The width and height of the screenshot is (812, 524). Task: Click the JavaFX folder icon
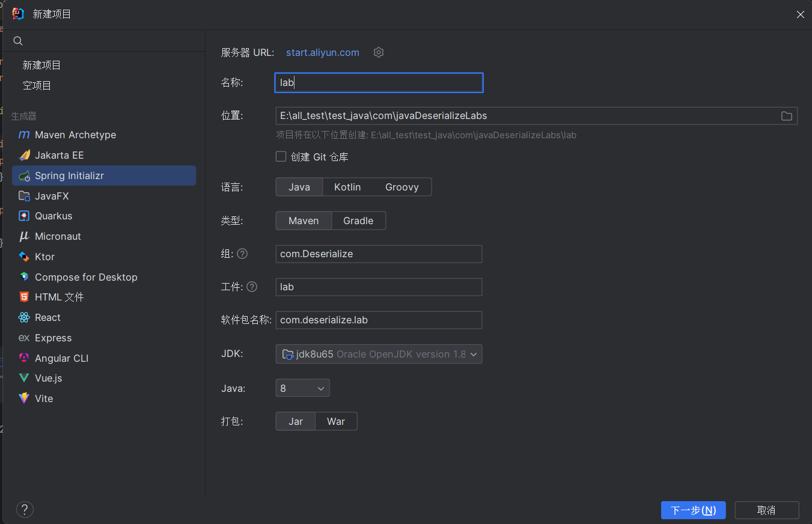pyautogui.click(x=24, y=196)
